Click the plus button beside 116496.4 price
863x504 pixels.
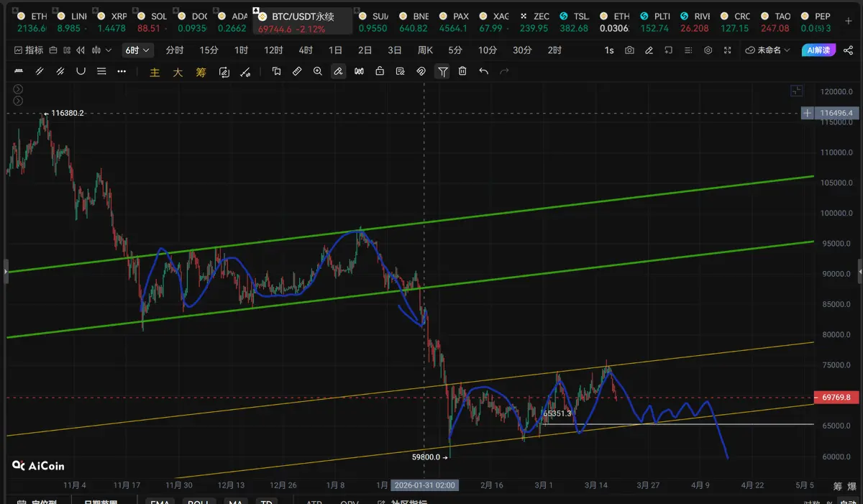[808, 113]
